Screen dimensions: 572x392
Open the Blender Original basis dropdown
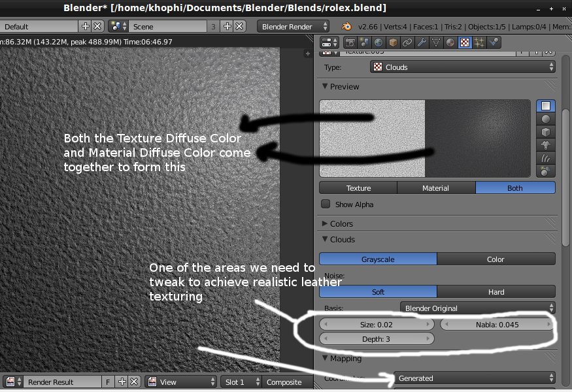tap(477, 308)
